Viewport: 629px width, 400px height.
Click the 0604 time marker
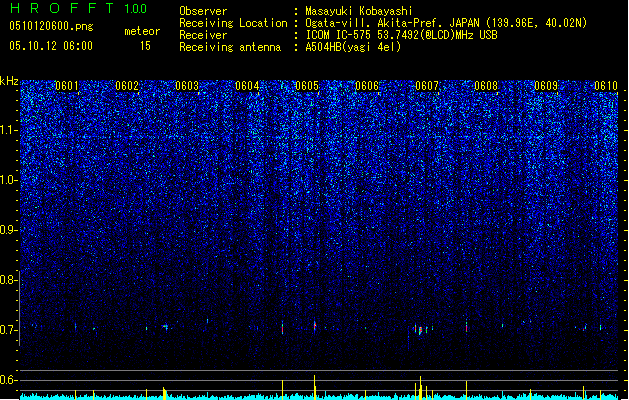click(247, 86)
